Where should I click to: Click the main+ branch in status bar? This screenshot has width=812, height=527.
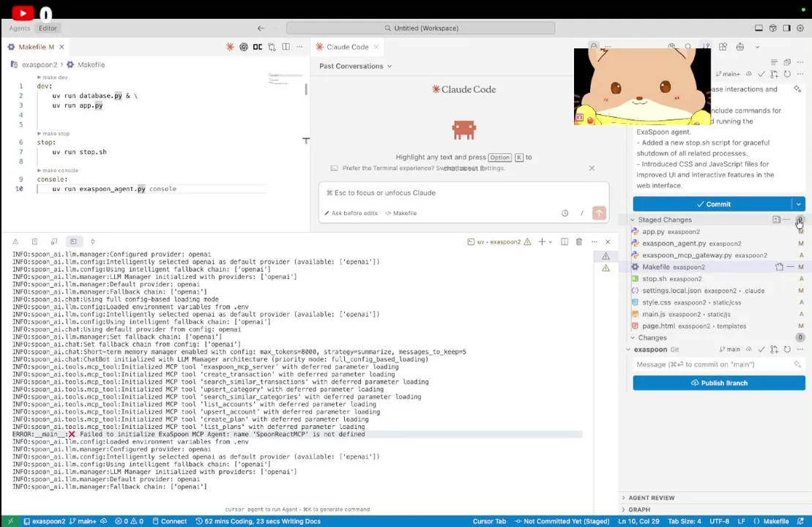pos(83,521)
